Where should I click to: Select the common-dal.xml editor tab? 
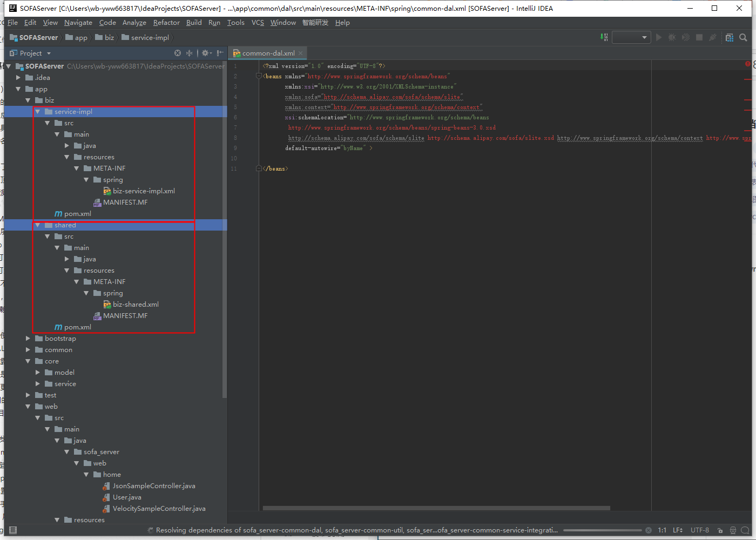[268, 53]
